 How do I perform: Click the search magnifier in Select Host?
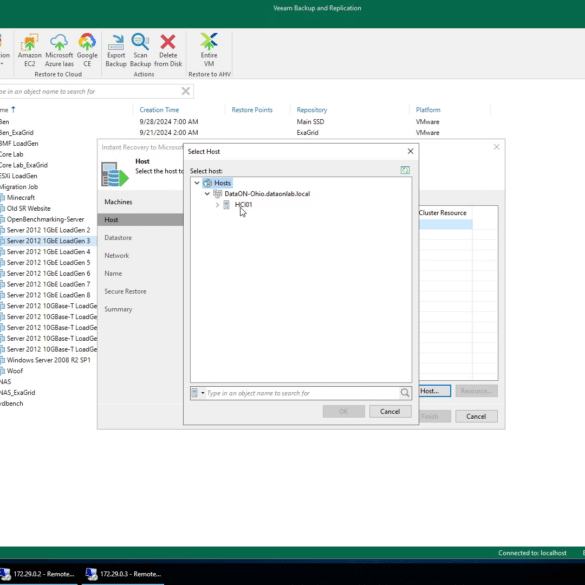pos(405,393)
